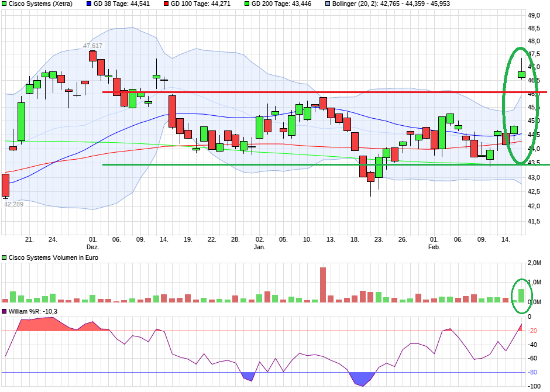The width and height of the screenshot is (550, 392).
Task: Toggle the William %R panel via its legend swatch
Action: click(5, 311)
